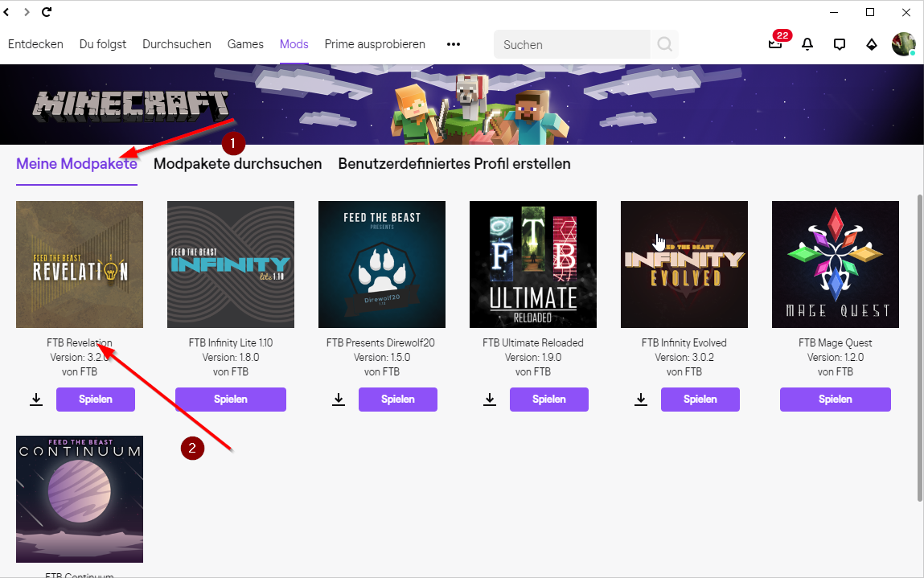
Task: Click the FTB Infinity Evolved title
Action: [x=684, y=343]
